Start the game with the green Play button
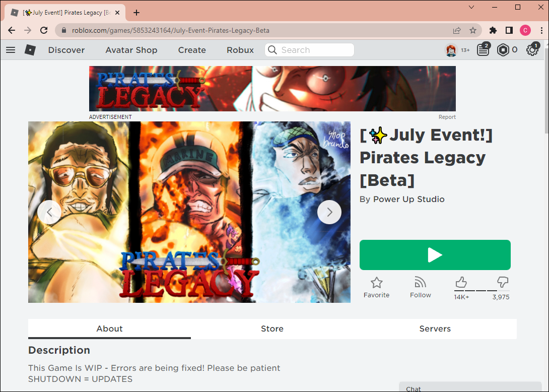 (x=435, y=255)
